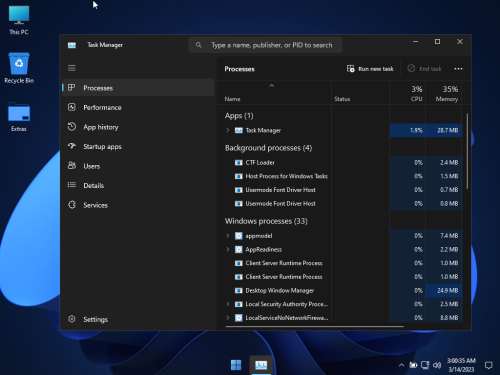Click the sort arrow above Name column
Viewport: 500px width, 375px height.
(x=272, y=86)
